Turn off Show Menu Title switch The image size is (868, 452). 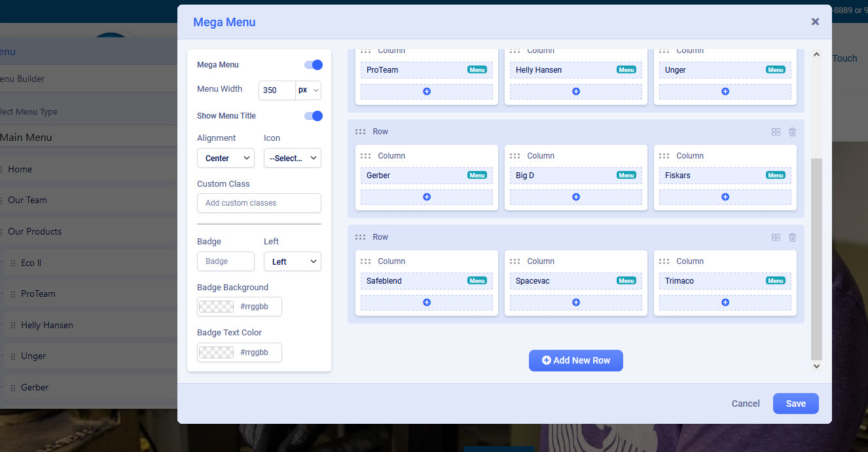pos(314,116)
